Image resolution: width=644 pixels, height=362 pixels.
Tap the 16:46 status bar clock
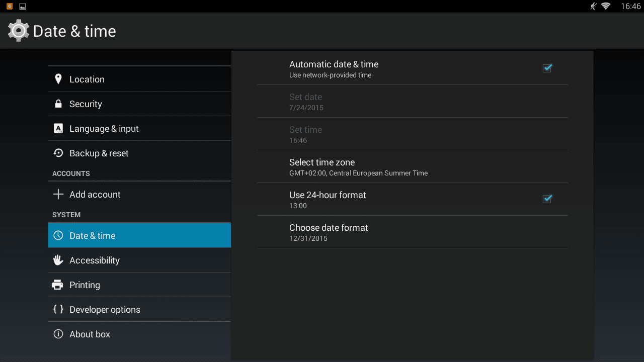(631, 6)
